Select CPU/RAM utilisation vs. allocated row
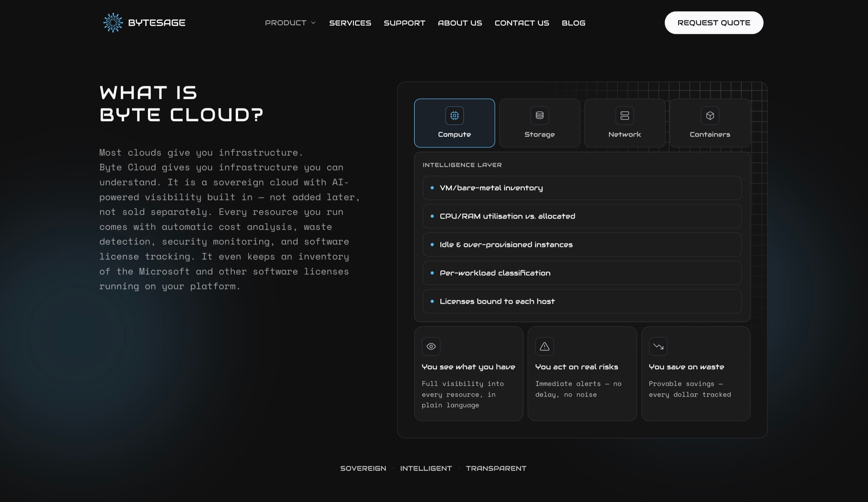 point(582,216)
